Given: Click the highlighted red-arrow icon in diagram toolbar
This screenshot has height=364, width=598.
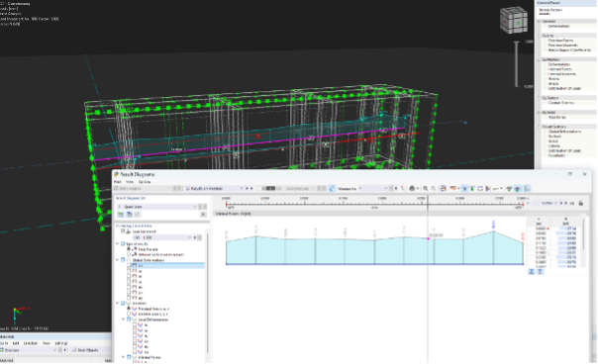Looking at the screenshot, I should click(518, 188).
